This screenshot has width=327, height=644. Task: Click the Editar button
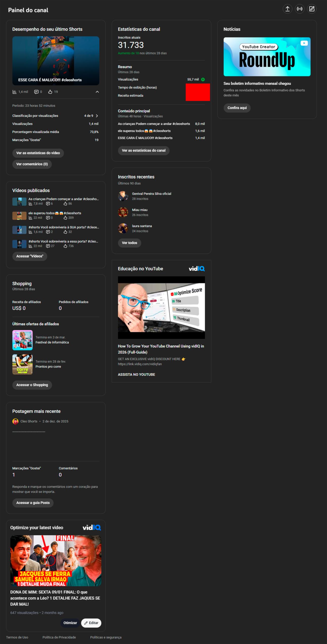[91, 623]
